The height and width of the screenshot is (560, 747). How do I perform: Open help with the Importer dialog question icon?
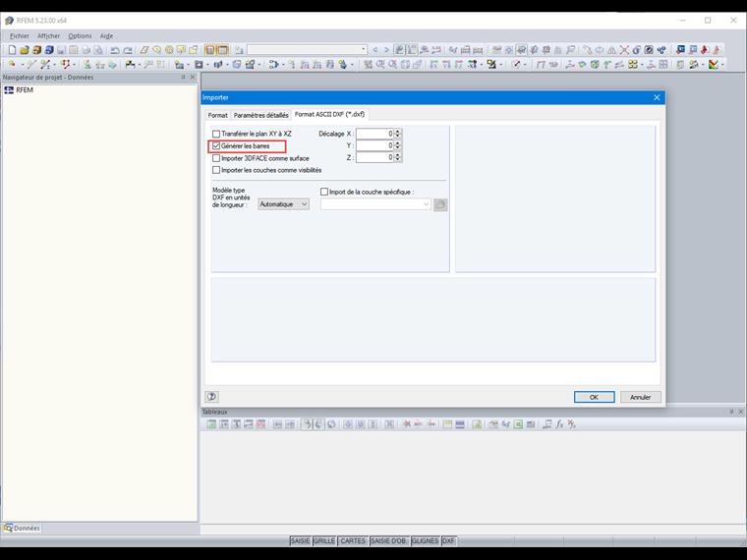pyautogui.click(x=211, y=396)
